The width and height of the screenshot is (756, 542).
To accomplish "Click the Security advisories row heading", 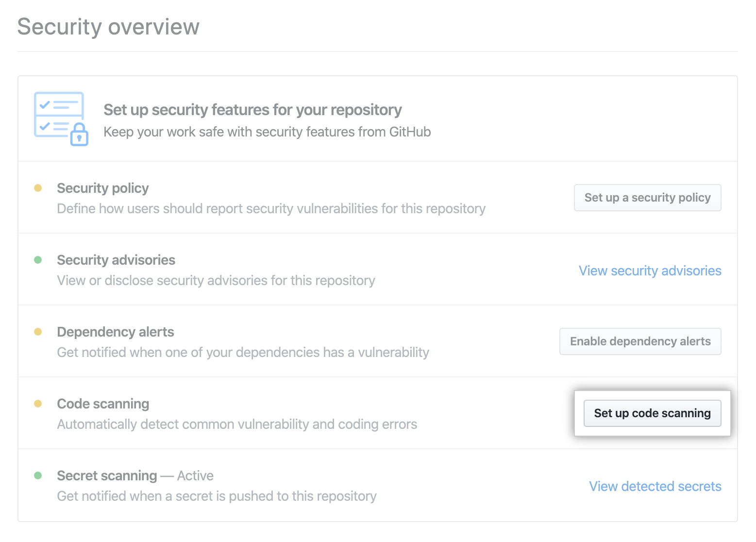I will [x=116, y=259].
